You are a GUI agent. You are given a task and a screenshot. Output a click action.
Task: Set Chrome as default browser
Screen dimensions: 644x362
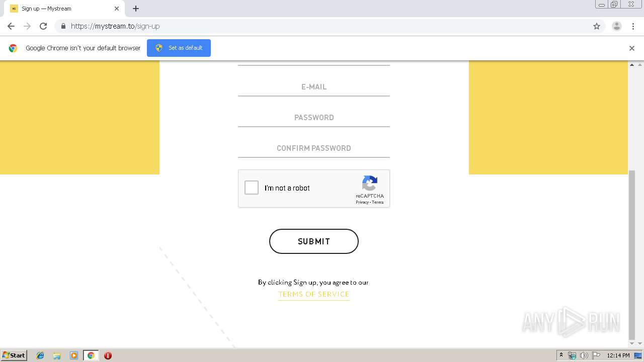179,48
